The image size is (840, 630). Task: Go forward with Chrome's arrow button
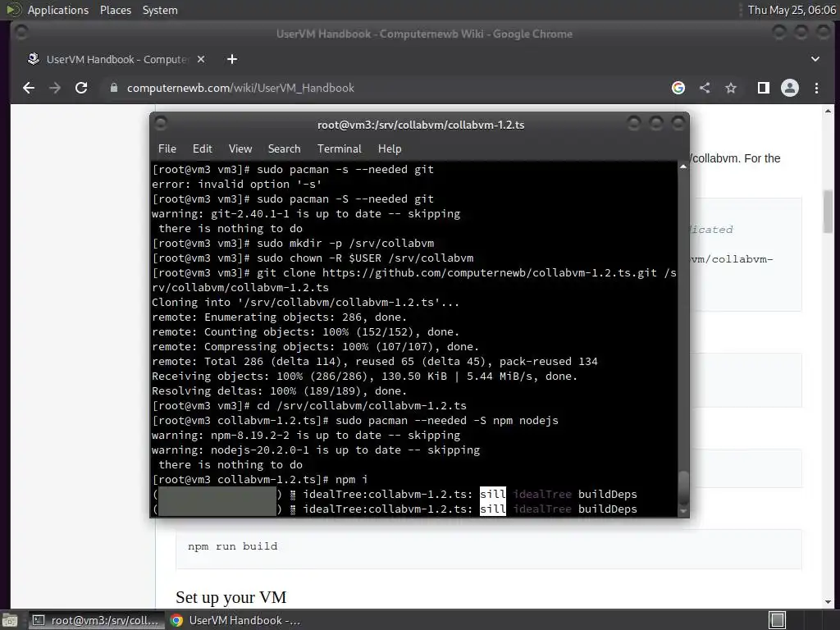tap(55, 88)
